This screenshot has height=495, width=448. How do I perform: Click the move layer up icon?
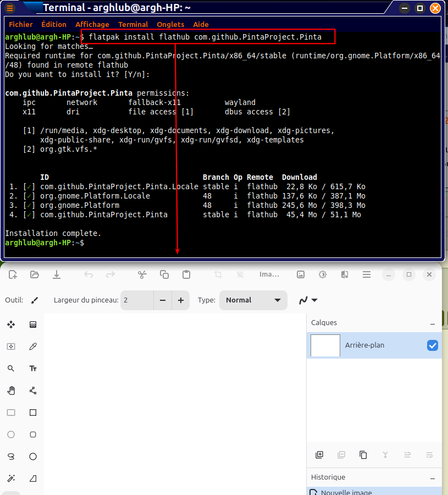tap(407, 455)
